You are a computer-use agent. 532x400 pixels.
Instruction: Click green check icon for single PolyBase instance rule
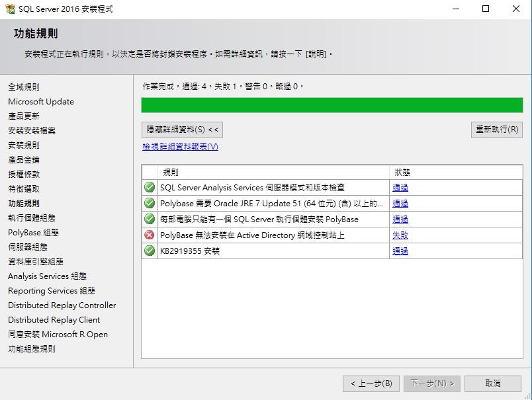(150, 219)
